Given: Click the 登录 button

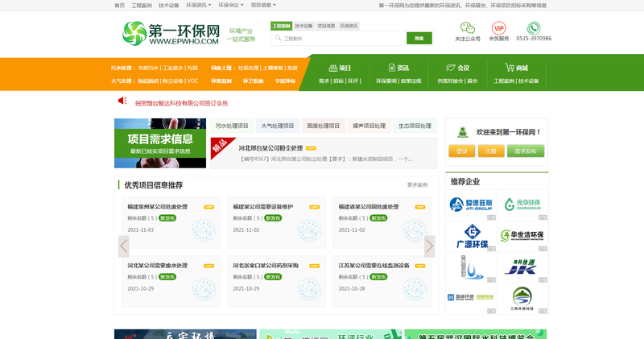Looking at the screenshot, I should [x=461, y=151].
